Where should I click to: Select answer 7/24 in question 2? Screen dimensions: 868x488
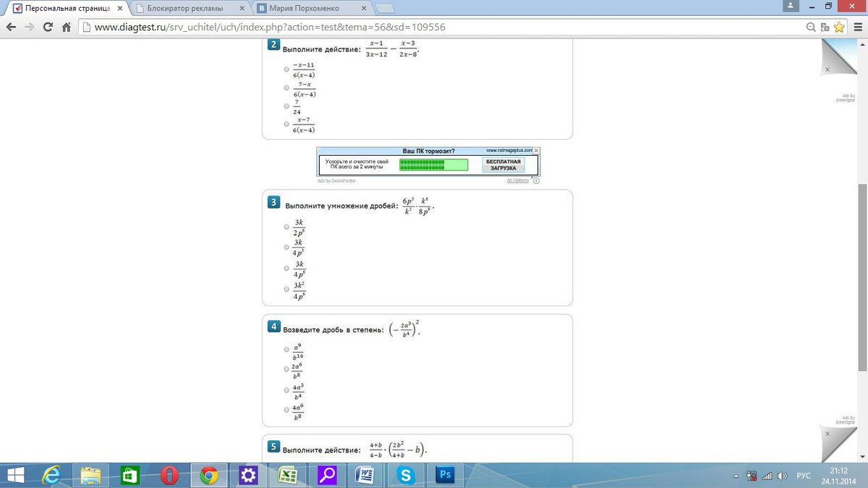coord(287,106)
